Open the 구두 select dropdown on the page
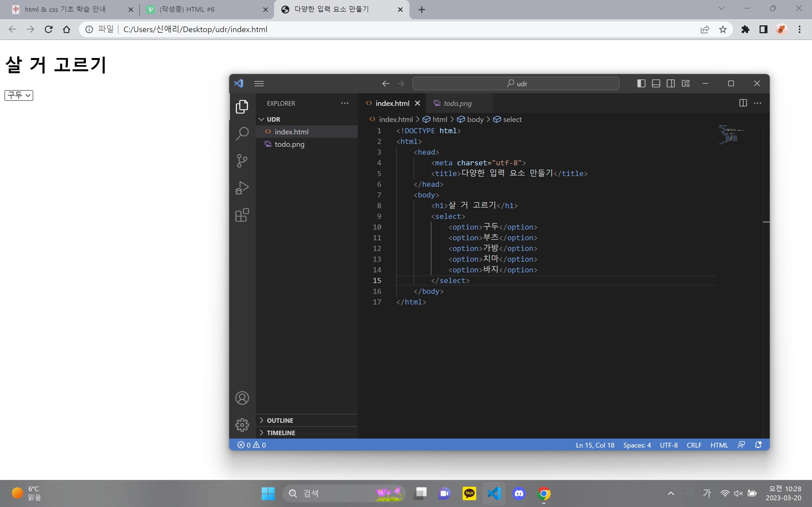The width and height of the screenshot is (812, 507). pos(19,95)
